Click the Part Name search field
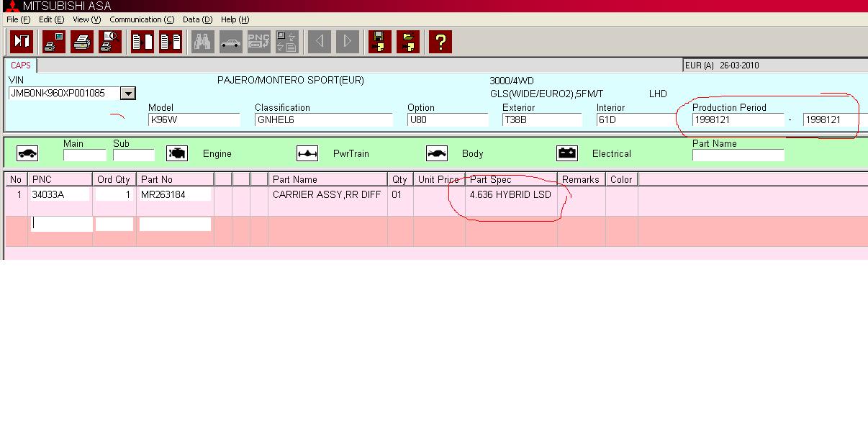The image size is (868, 442). [738, 155]
